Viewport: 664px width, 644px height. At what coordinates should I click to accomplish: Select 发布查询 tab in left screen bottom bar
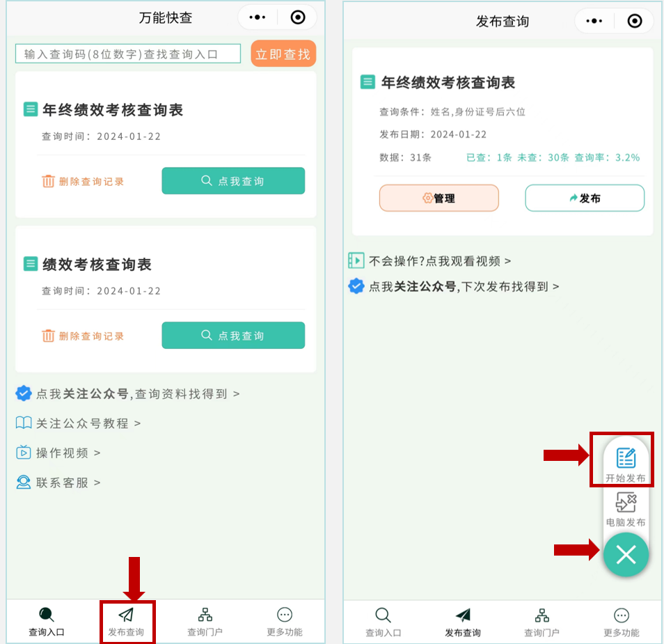(x=126, y=622)
